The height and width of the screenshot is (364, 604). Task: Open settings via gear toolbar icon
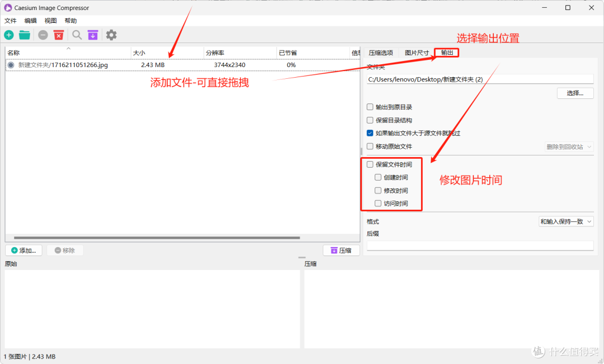click(x=111, y=35)
